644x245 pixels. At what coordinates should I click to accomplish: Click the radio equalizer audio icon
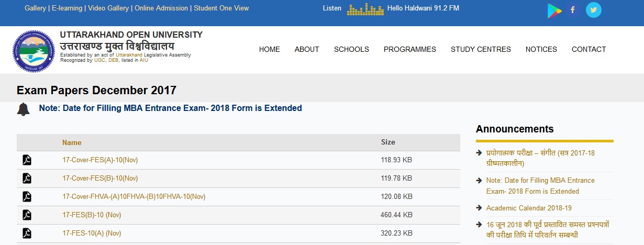(x=365, y=9)
